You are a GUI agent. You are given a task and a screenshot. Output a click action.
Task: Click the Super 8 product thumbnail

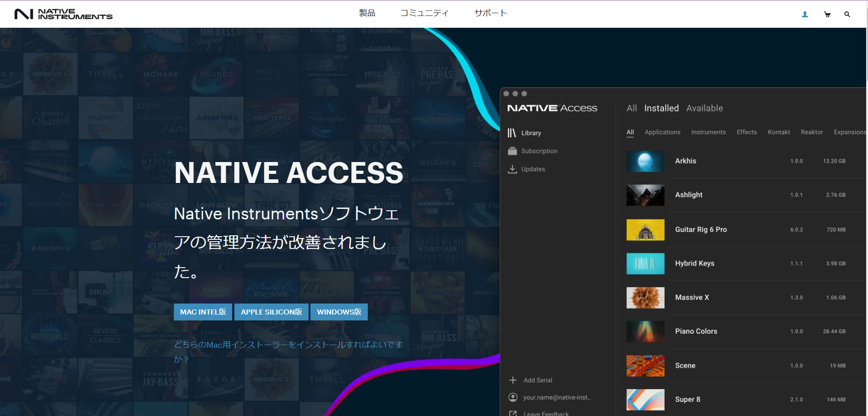645,400
